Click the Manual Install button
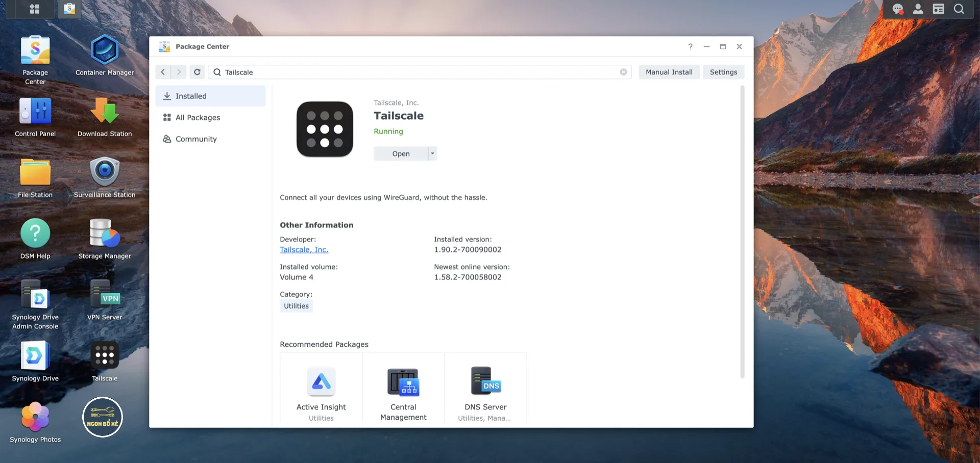 coord(669,72)
